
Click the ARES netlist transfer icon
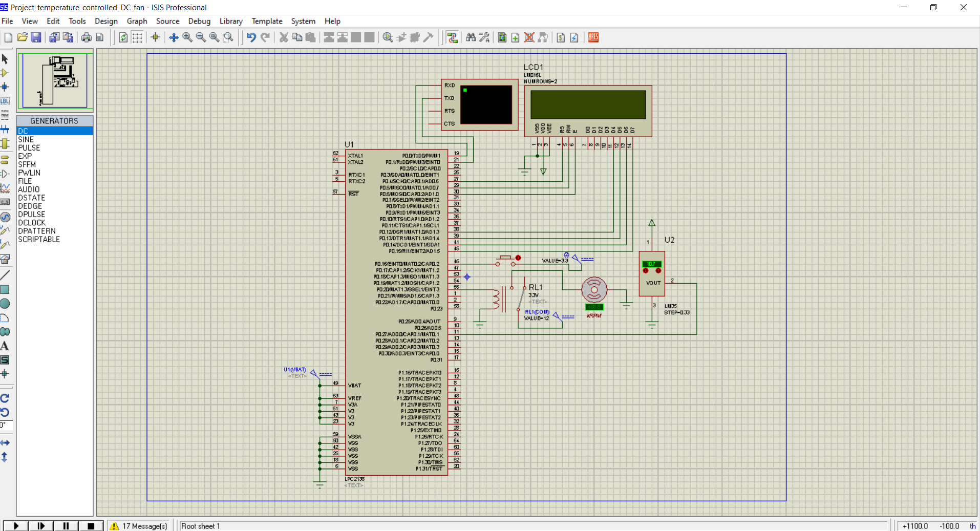point(593,37)
